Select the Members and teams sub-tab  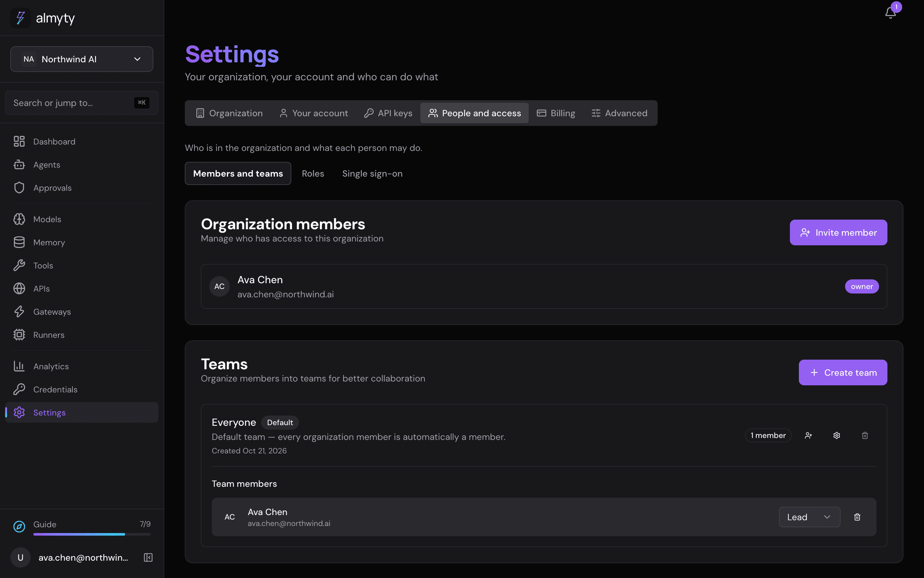point(238,173)
